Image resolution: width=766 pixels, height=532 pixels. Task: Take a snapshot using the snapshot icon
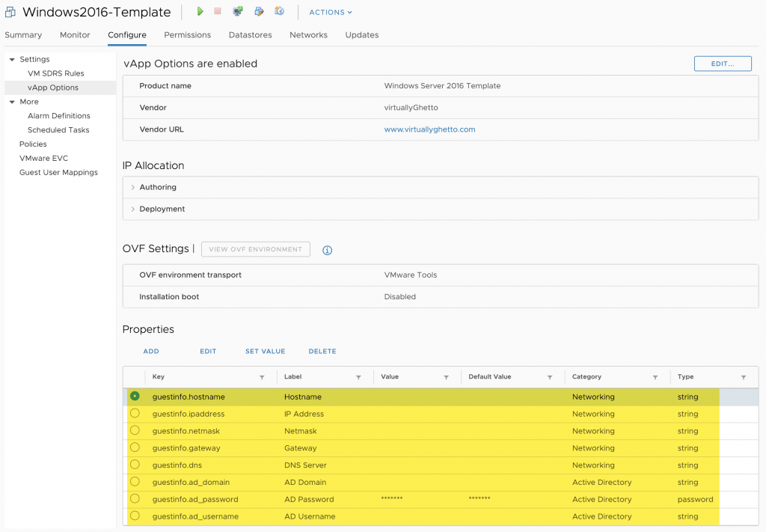point(278,11)
